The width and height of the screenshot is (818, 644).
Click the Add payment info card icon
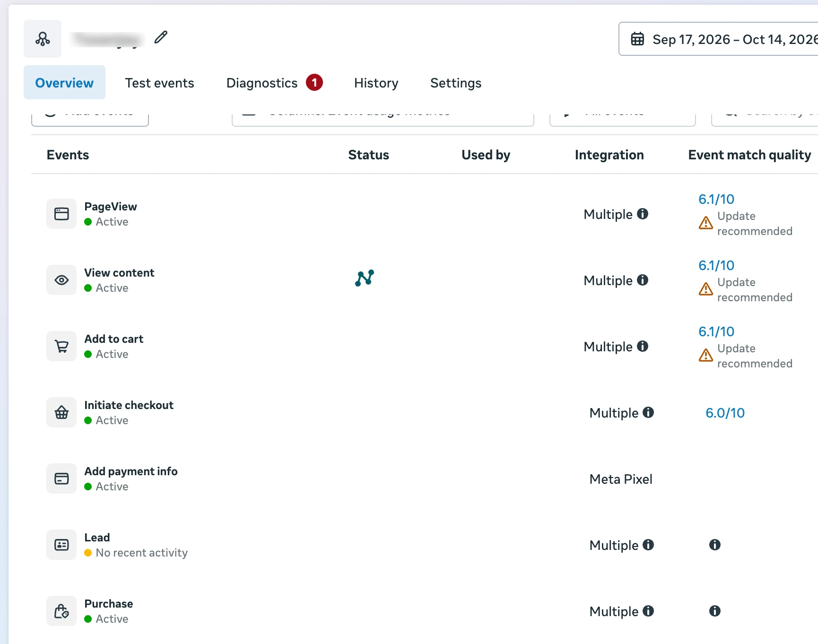[x=61, y=479]
